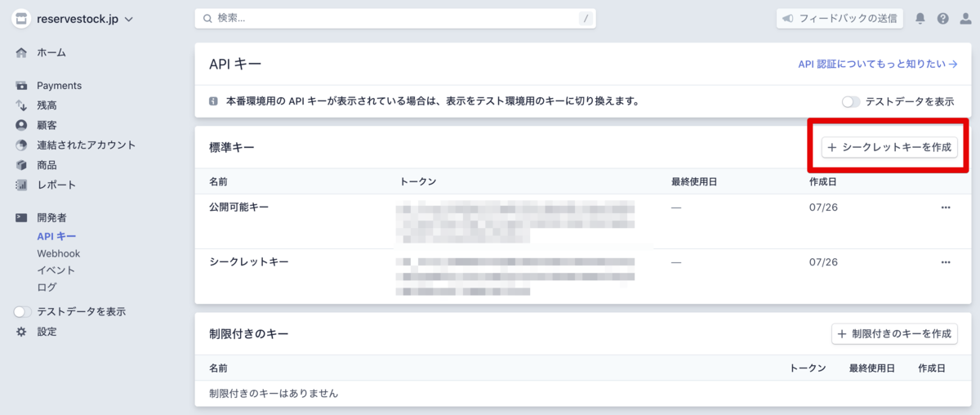Click 作成日 header in 標準キー table

pyautogui.click(x=822, y=181)
